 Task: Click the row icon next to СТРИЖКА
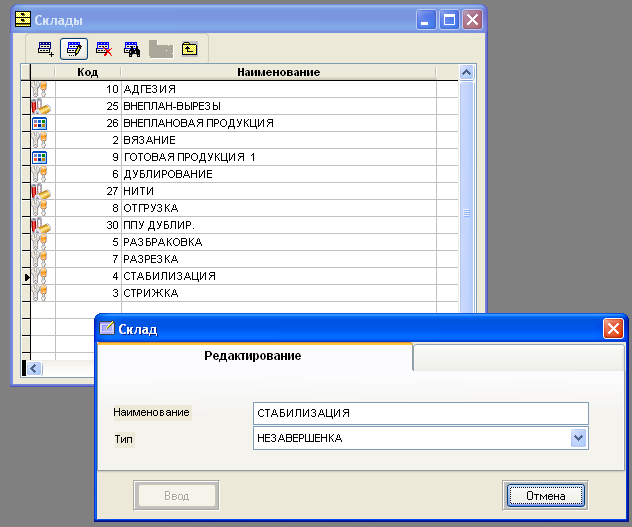pyautogui.click(x=40, y=293)
